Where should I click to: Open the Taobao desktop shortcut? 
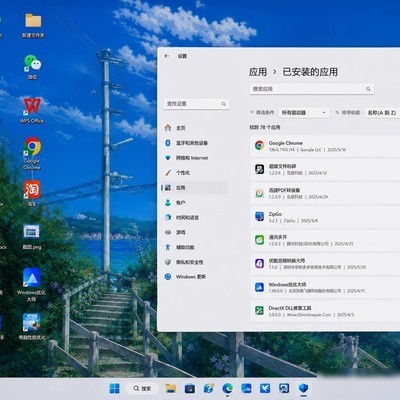[32, 193]
